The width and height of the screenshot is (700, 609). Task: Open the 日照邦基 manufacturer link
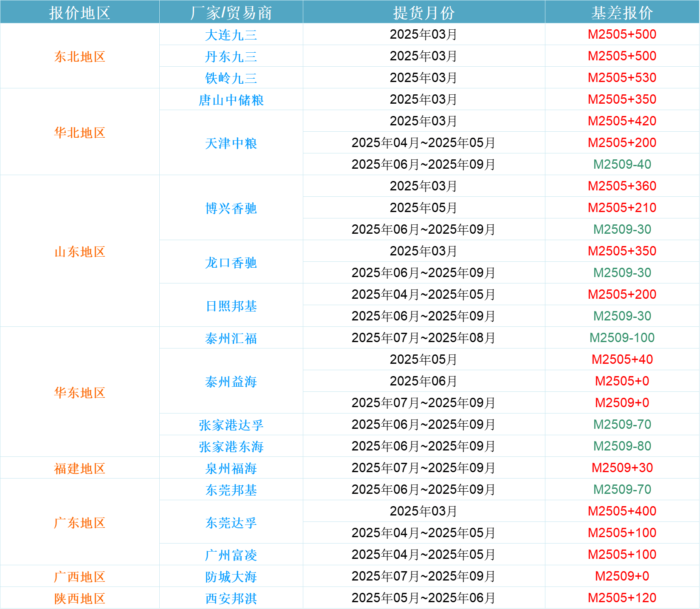click(231, 306)
